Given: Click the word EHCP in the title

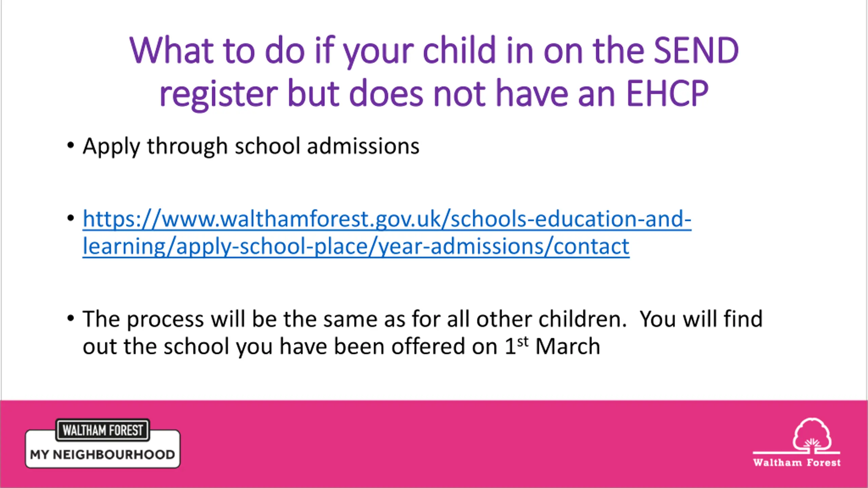Looking at the screenshot, I should point(667,93).
